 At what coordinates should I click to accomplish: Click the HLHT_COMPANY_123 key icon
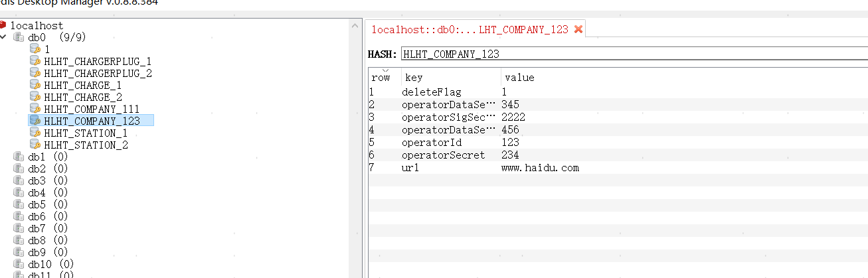click(x=35, y=121)
